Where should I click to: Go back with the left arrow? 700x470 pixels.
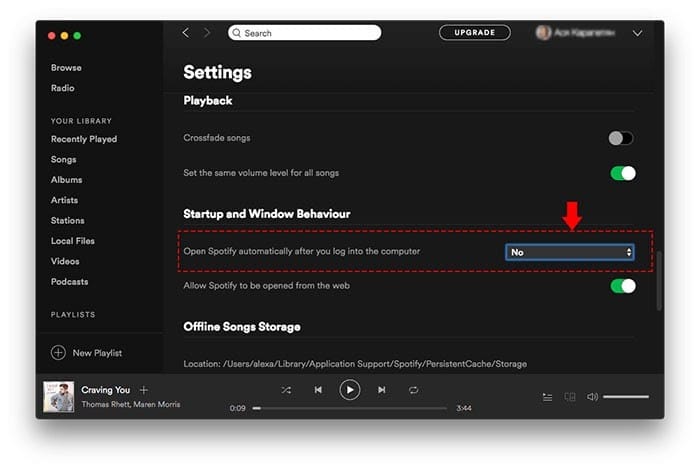click(x=186, y=33)
